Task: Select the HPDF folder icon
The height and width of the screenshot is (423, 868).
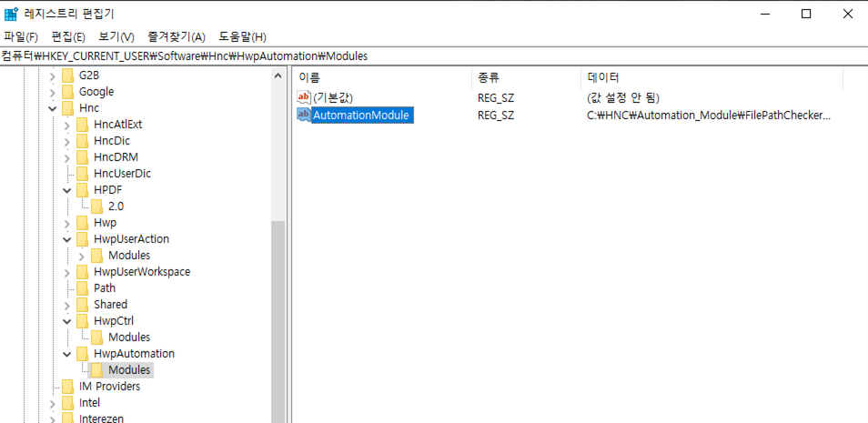Action: click(x=83, y=190)
